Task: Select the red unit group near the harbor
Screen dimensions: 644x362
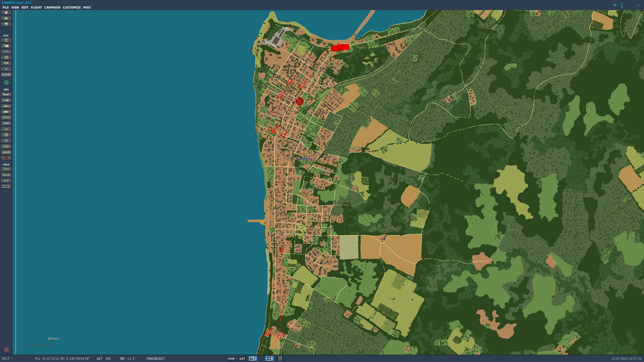Action: [x=340, y=48]
